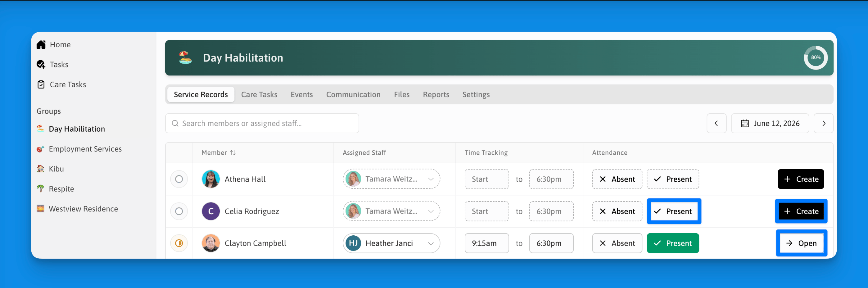Open the Care Tasks tab

tap(259, 95)
